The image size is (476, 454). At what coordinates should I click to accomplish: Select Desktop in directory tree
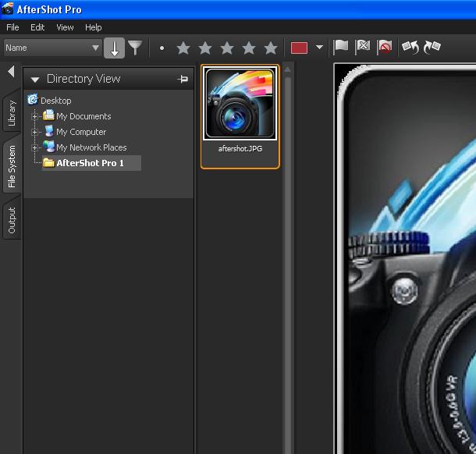click(x=49, y=100)
